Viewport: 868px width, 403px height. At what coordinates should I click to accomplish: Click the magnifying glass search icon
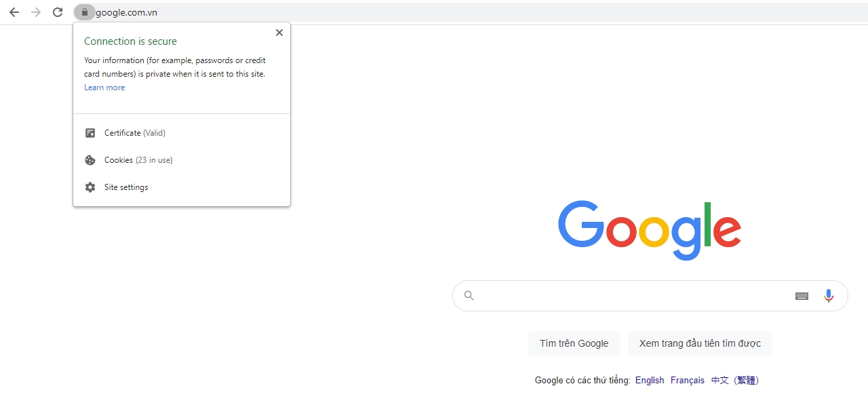click(469, 296)
